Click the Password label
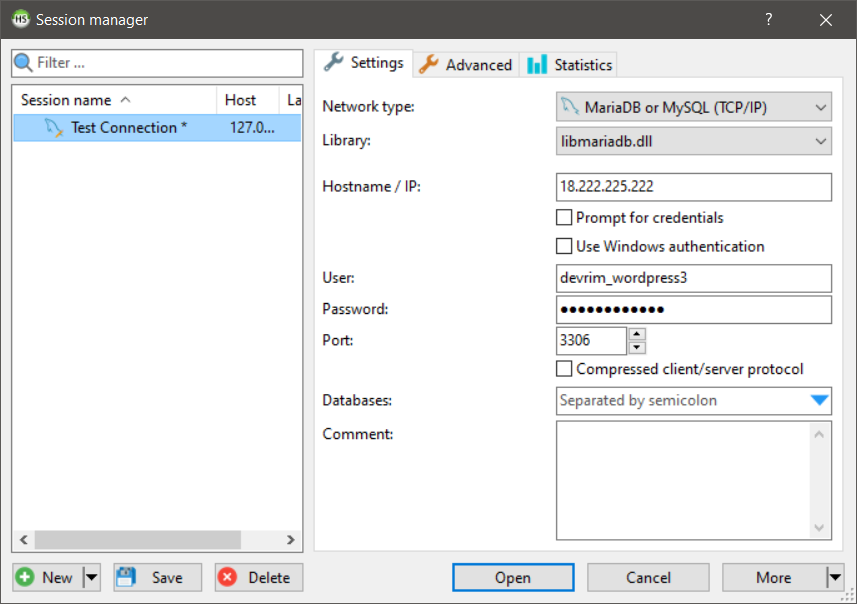857x604 pixels. (x=355, y=309)
